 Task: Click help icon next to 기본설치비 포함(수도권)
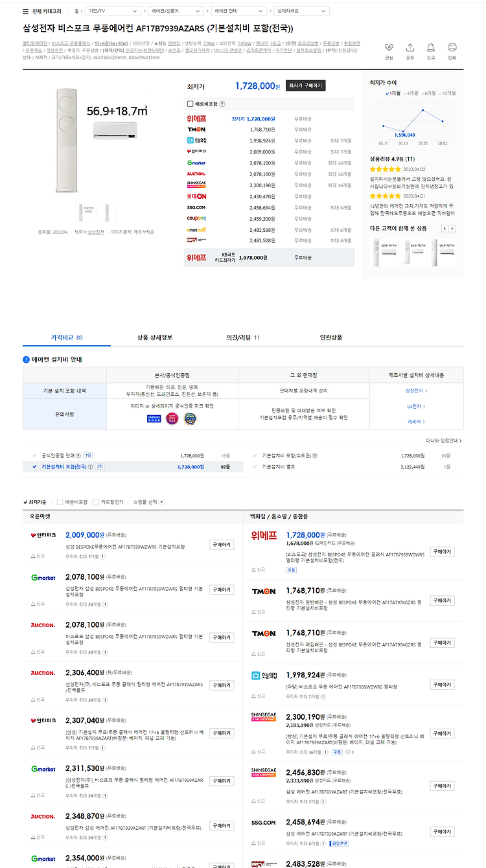[x=315, y=456]
